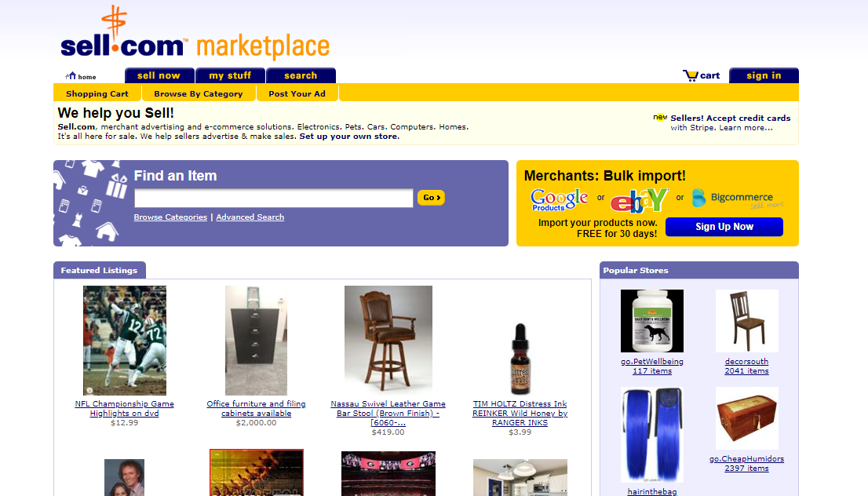Select Post Your Ad menu item

(297, 93)
